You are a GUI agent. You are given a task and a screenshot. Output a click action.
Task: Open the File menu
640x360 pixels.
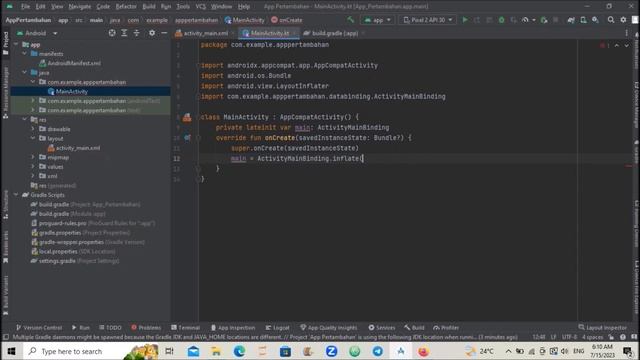coord(25,7)
